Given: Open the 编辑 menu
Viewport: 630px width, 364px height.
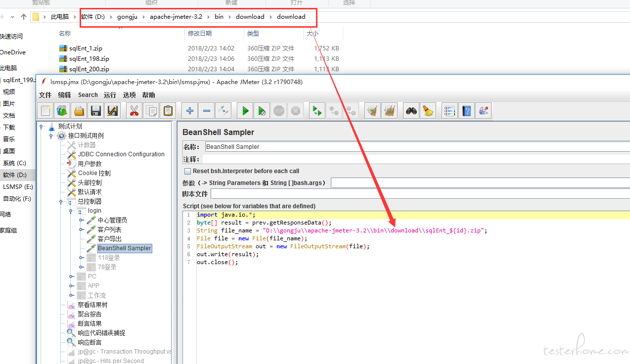Looking at the screenshot, I should coord(64,95).
